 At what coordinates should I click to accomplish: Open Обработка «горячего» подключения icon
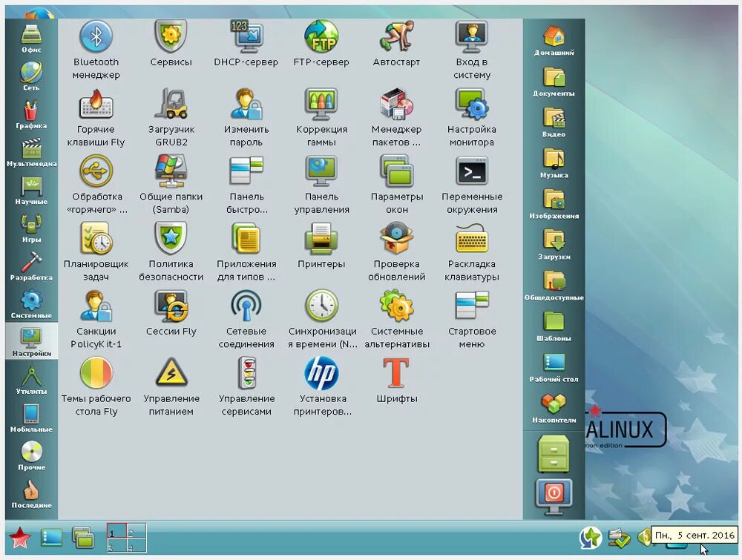tap(96, 185)
